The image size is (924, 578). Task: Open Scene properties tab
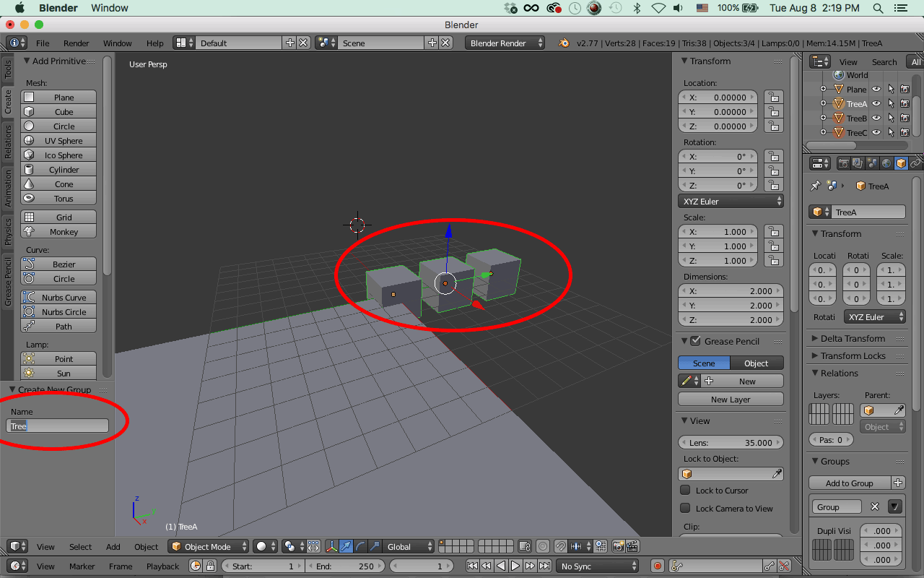coord(872,163)
